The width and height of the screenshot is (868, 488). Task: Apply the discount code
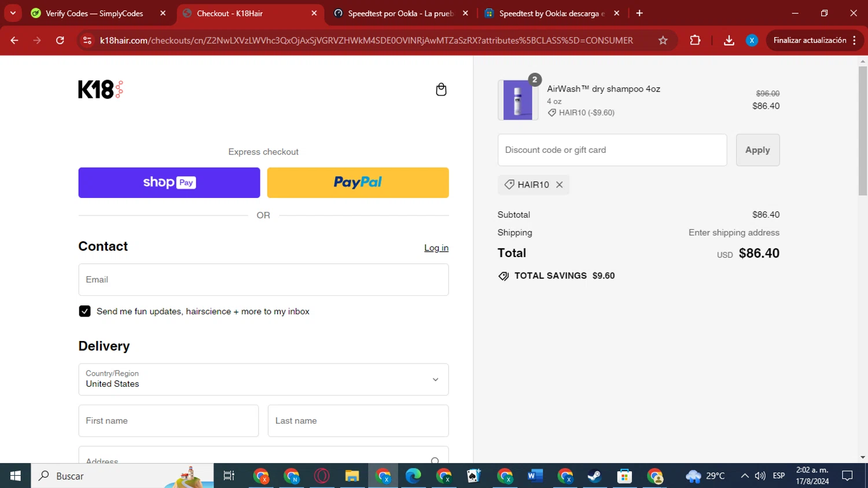coord(757,150)
